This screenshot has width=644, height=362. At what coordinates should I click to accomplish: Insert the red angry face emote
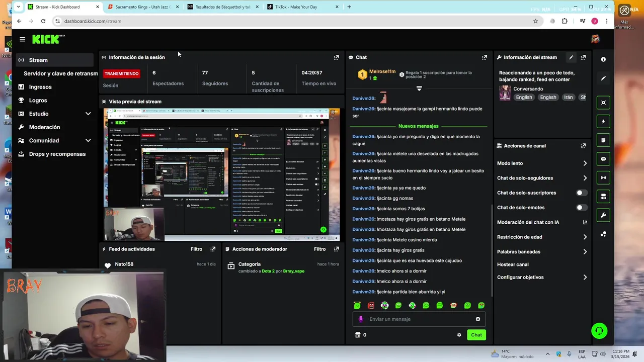pyautogui.click(x=371, y=305)
